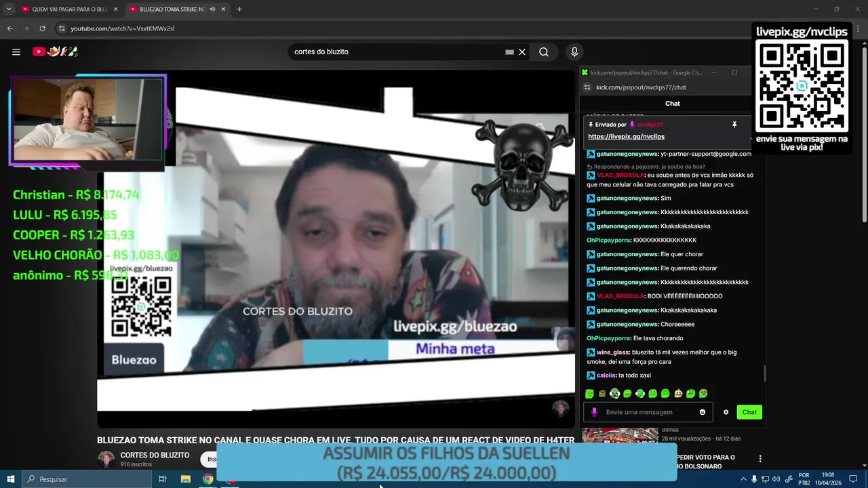Click the 'Envie uma mensagem' chat input

[648, 412]
